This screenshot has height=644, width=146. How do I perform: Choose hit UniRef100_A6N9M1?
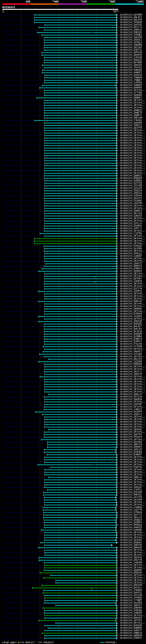(x=131, y=309)
